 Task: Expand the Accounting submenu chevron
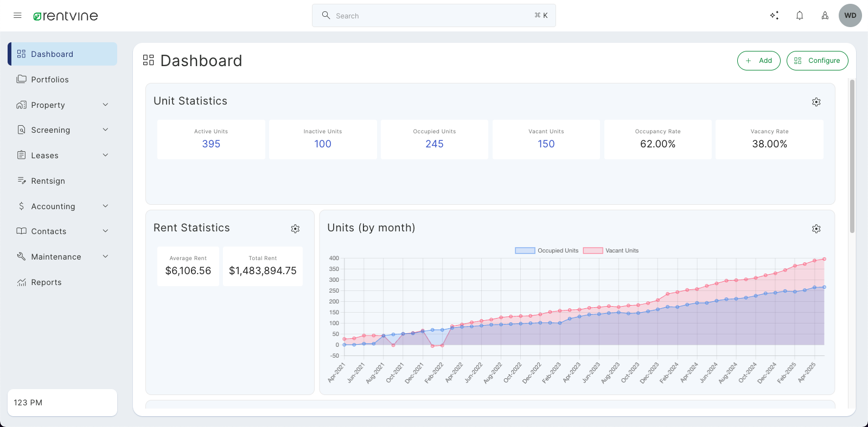[x=105, y=206]
